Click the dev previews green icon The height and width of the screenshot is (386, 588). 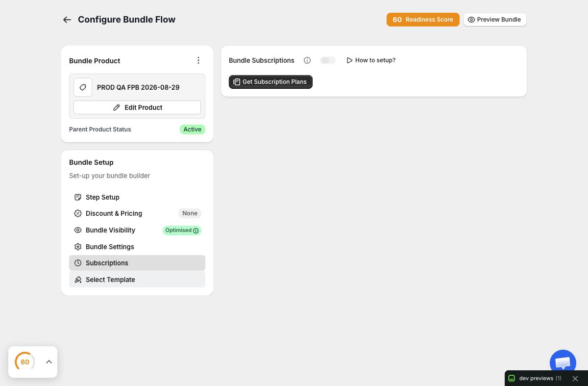[512, 378]
